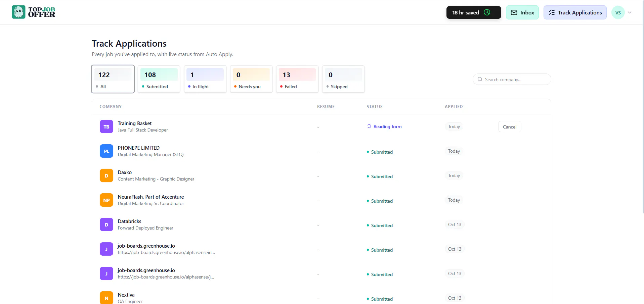The height and width of the screenshot is (304, 644).
Task: Click the Daxko company name
Action: pos(125,172)
